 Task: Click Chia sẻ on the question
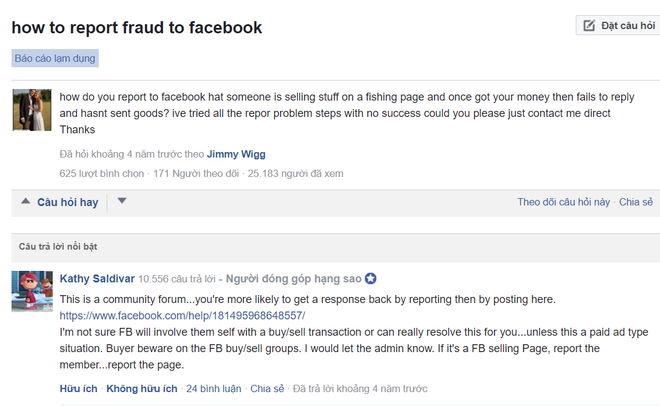tap(636, 202)
